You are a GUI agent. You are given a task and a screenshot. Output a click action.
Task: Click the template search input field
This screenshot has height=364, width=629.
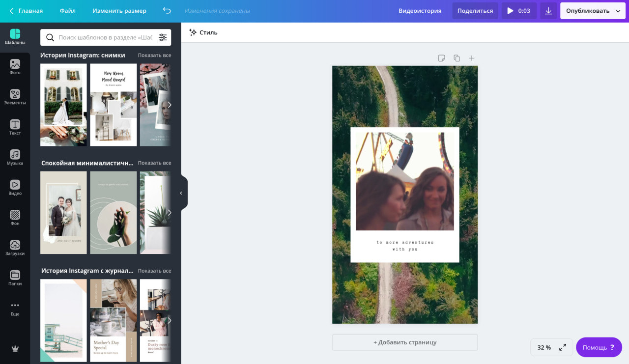(105, 37)
